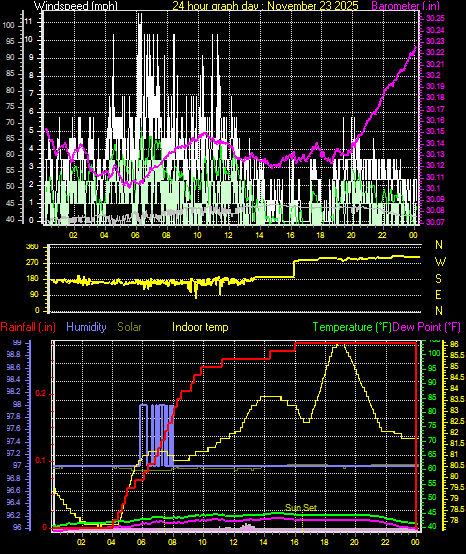Click the 99 humidity scale value
Screen dimensions: 466x554
click(17, 342)
